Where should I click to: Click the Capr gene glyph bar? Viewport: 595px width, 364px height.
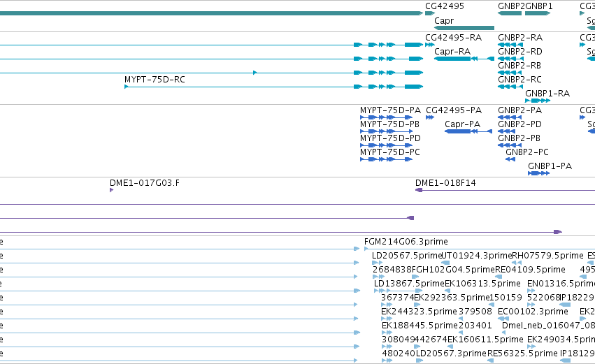[x=464, y=28]
